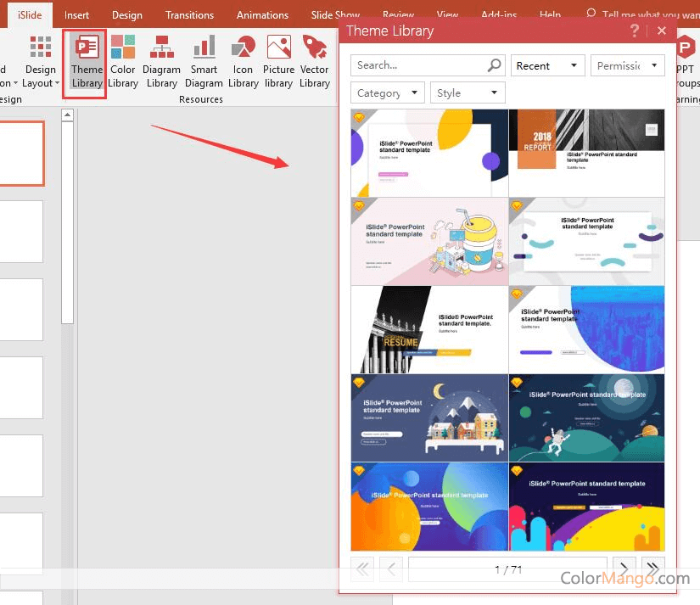Switch to the iSlide ribbon tab
700x605 pixels.
[30, 14]
